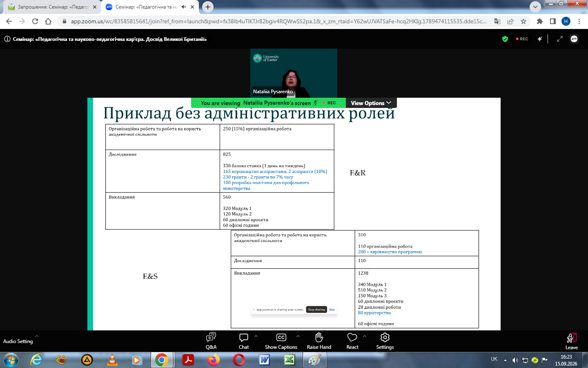Go to the browser home page
The height and width of the screenshot is (368, 588).
coord(48,21)
